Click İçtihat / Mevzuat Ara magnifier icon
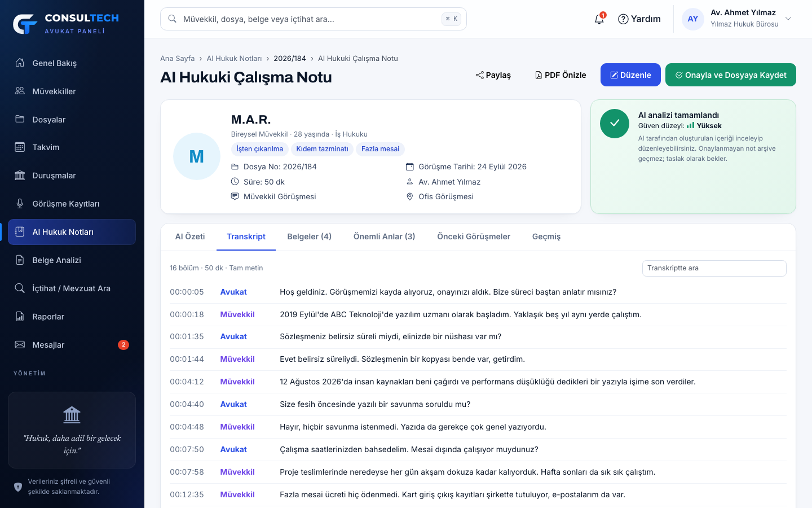The width and height of the screenshot is (812, 508). (x=20, y=288)
